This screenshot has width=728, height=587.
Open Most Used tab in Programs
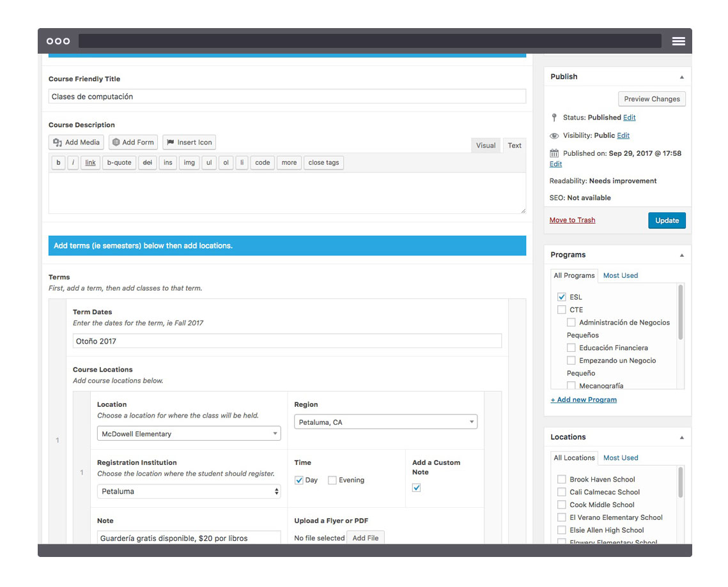click(x=620, y=276)
